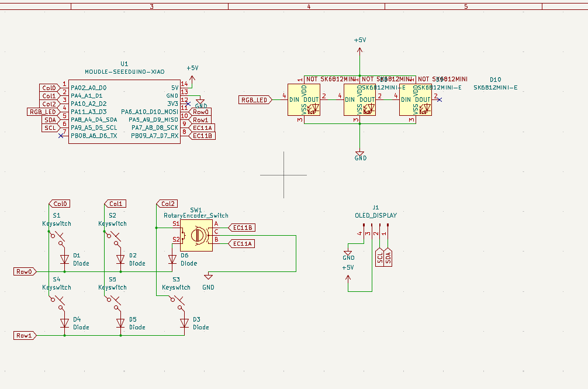Click the "J1" reference designator text

pos(376,208)
